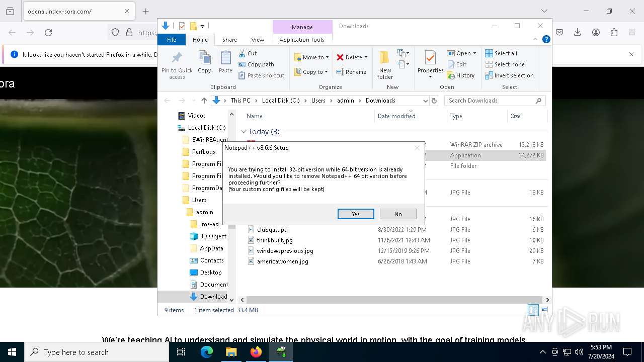
Task: Open the File menu tab
Action: 172,40
